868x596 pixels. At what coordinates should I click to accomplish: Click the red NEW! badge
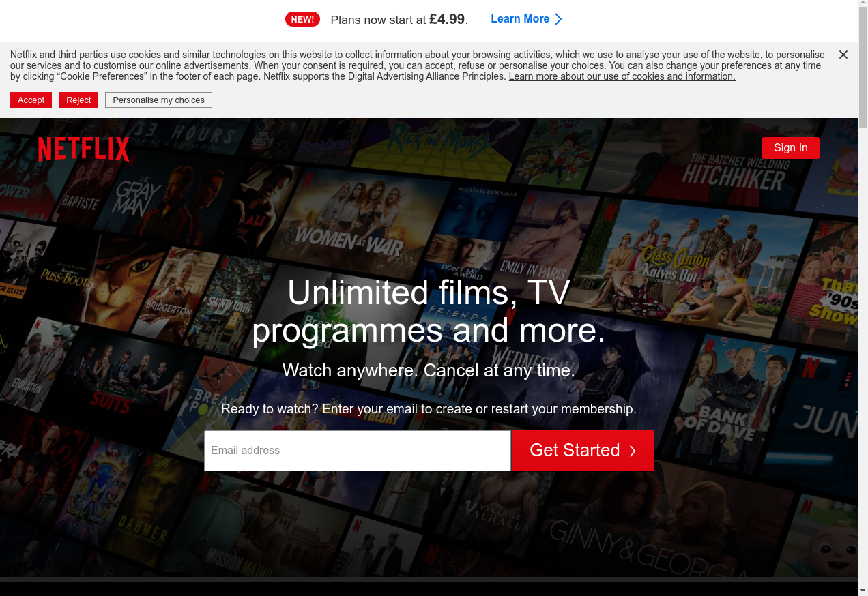tap(302, 19)
